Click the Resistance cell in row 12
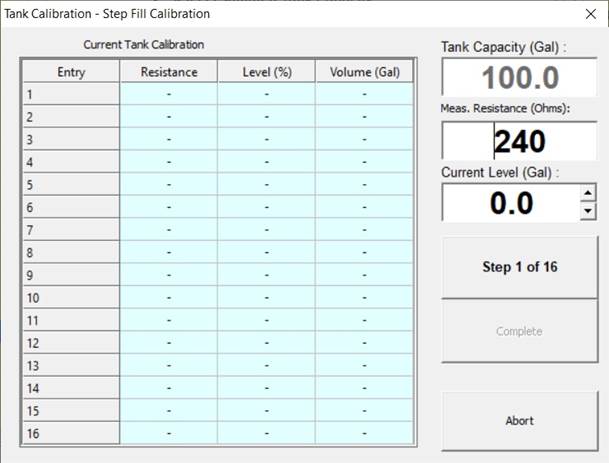609x463 pixels. pyautogui.click(x=169, y=343)
